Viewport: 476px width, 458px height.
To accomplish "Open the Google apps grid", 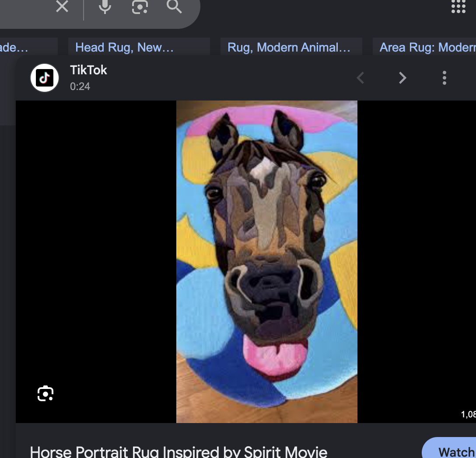I will pyautogui.click(x=458, y=7).
